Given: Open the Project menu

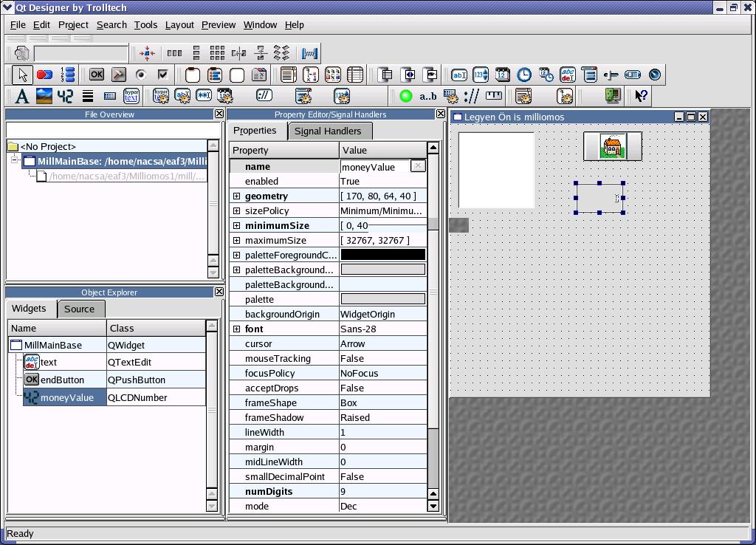Looking at the screenshot, I should tap(73, 24).
